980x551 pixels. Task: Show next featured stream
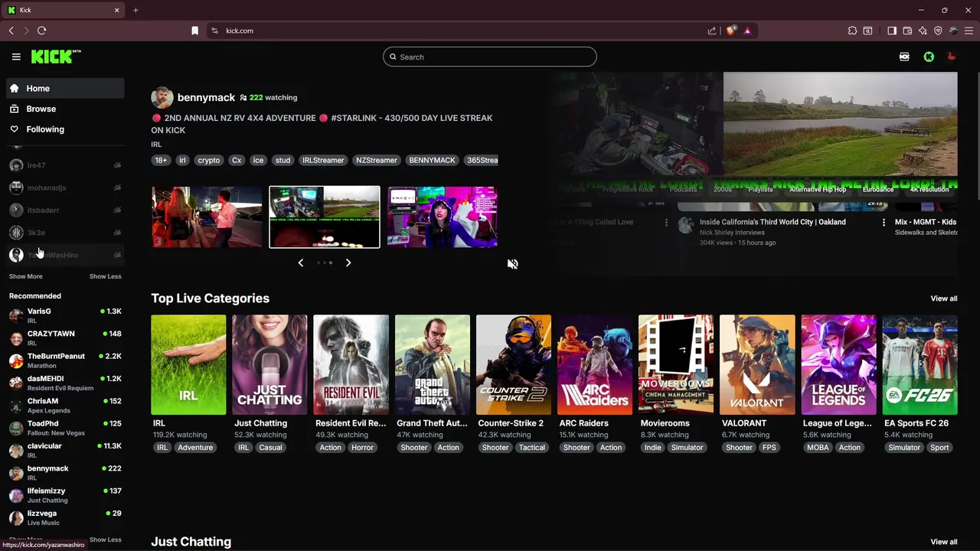coord(348,262)
